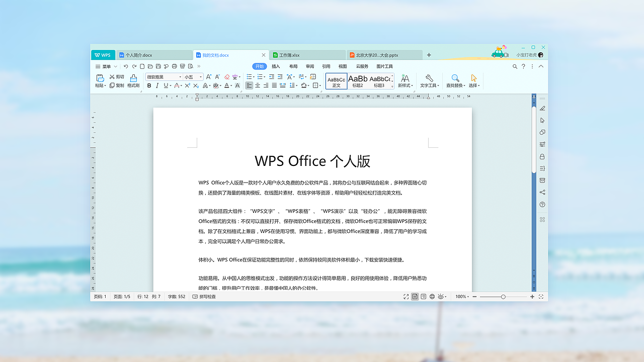The width and height of the screenshot is (644, 362).
Task: Toggle justify text alignment
Action: point(274,85)
